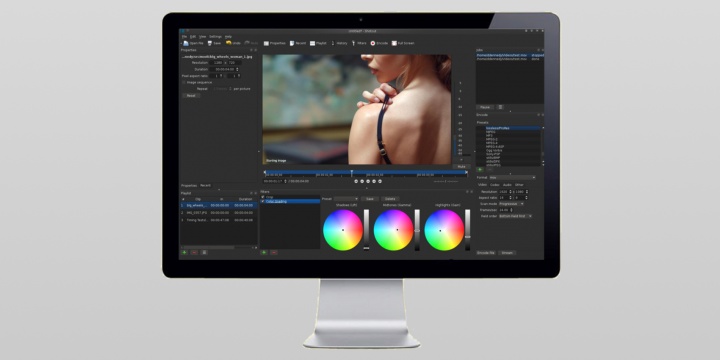Viewport: 720px width, 360px height.
Task: Click the Undo toolbar icon
Action: [228, 43]
